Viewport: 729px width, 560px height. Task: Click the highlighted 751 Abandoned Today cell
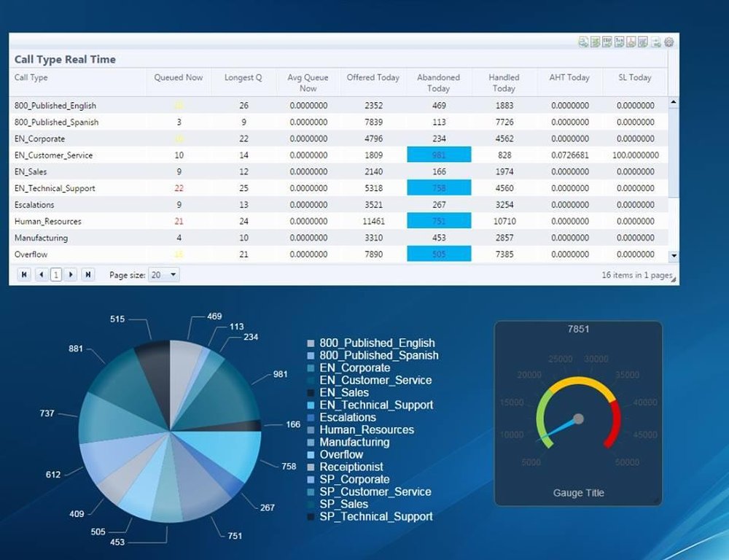click(x=439, y=221)
